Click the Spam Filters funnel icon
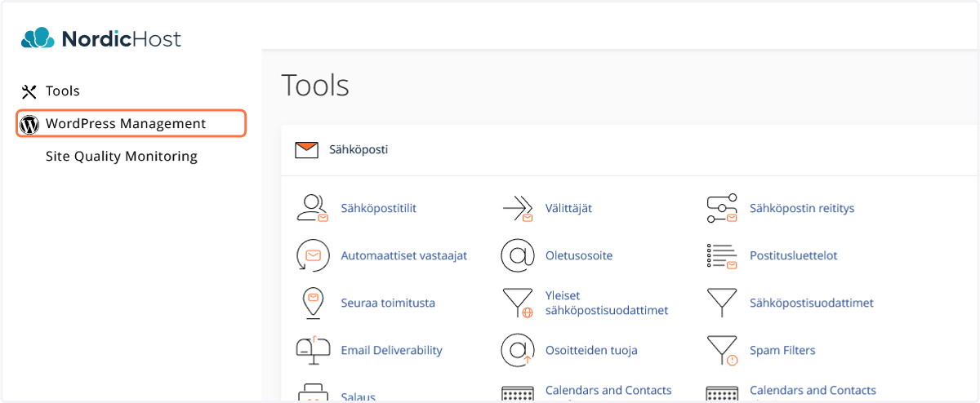Image resolution: width=980 pixels, height=403 pixels. (721, 350)
